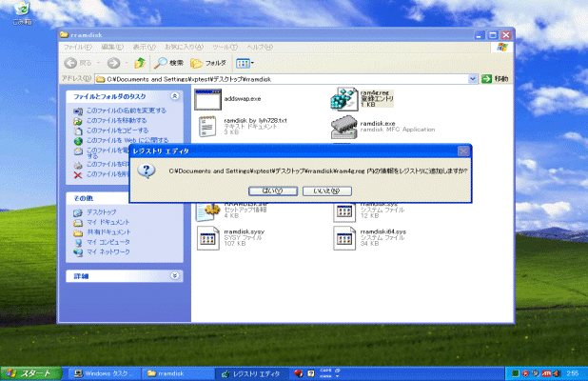Click the help question icon in the taskbar
This screenshot has width=588, height=381.
click(311, 373)
